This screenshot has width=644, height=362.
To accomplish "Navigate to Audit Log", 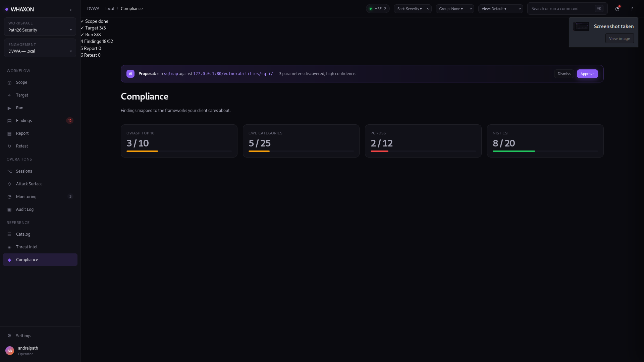I will pyautogui.click(x=40, y=209).
